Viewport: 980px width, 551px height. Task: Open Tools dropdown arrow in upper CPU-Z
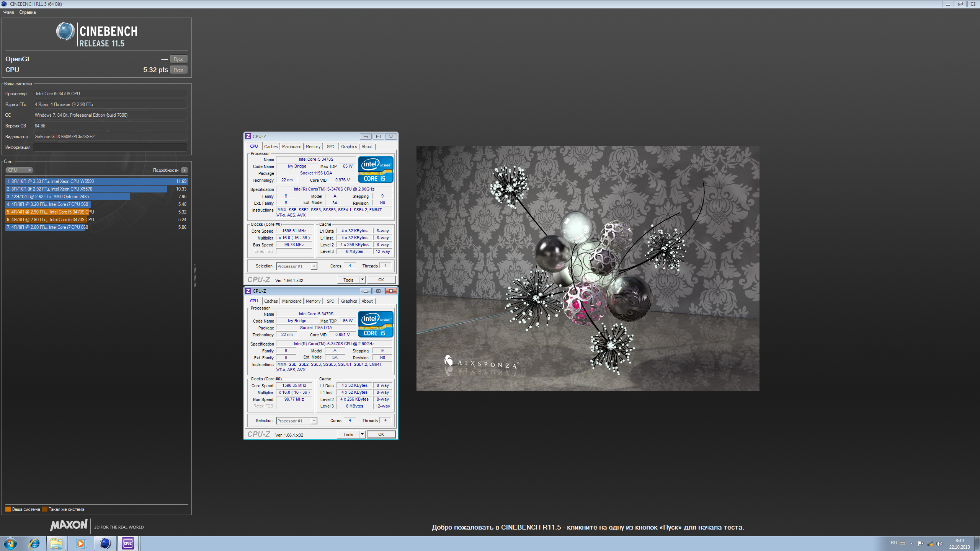(x=362, y=280)
